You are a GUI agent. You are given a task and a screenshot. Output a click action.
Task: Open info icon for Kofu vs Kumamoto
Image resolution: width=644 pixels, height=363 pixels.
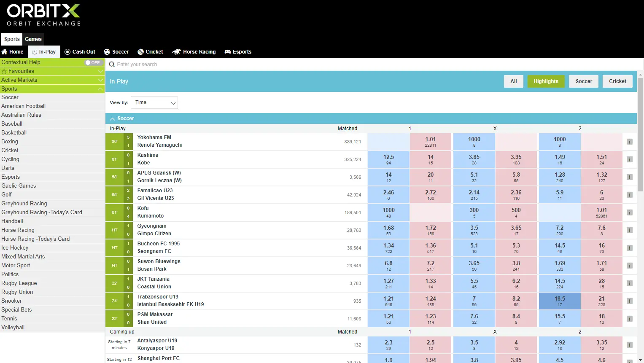tap(630, 212)
